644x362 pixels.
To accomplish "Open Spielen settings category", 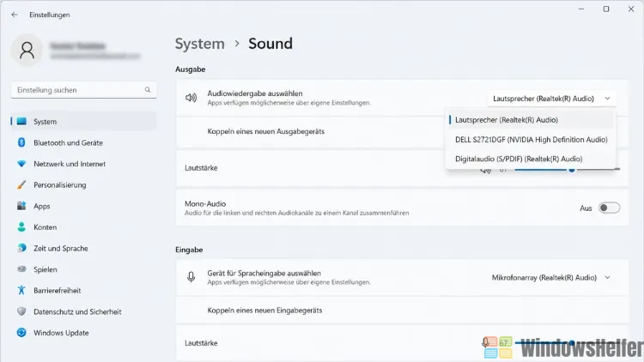I will 84,269.
